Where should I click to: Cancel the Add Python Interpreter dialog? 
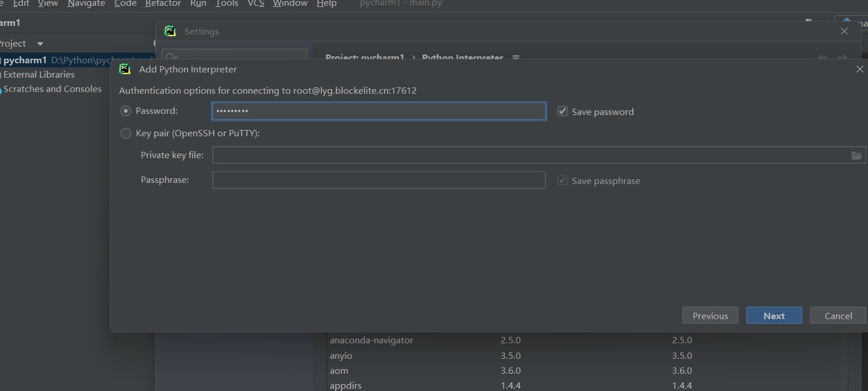tap(838, 316)
